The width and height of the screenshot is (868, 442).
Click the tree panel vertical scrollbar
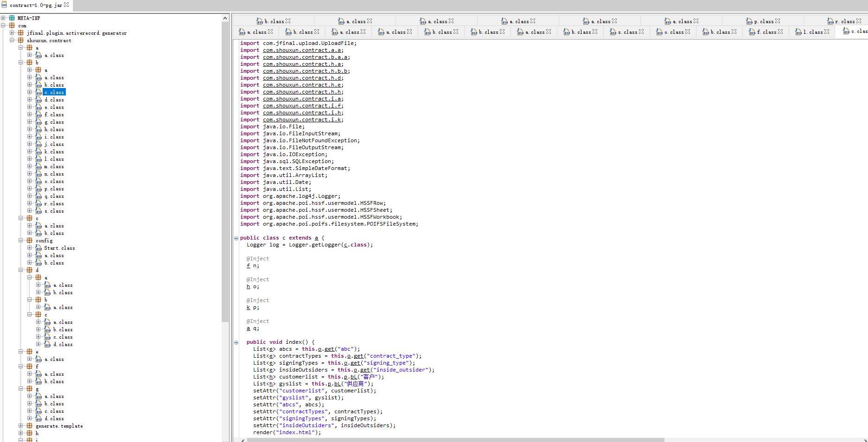point(225,171)
